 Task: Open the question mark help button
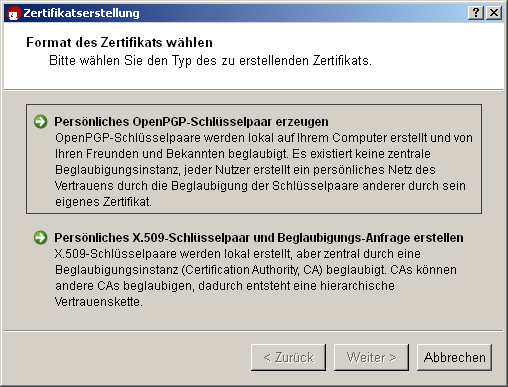coord(476,13)
